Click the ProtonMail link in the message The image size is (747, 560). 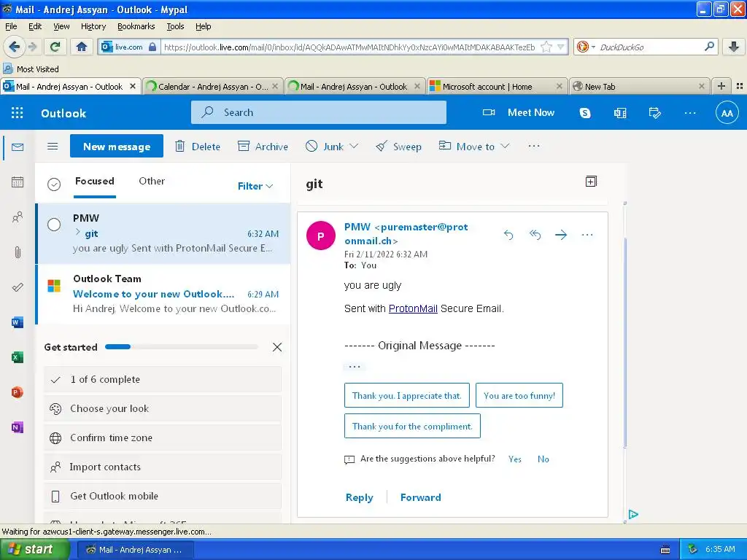pyautogui.click(x=413, y=308)
